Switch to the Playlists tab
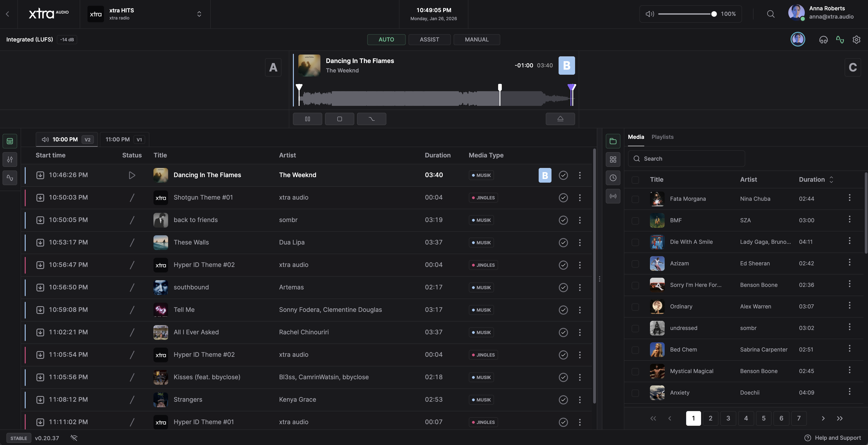 point(662,137)
